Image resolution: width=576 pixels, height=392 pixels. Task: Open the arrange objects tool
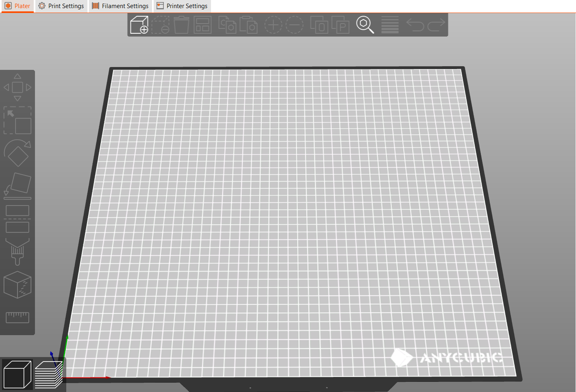click(202, 25)
